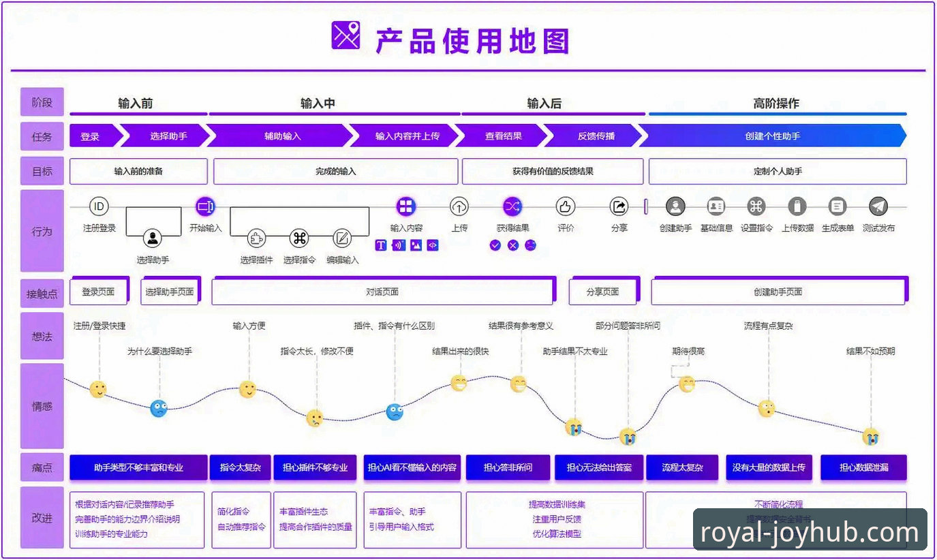Click the 接触点 row label
The image size is (937, 560).
[x=42, y=294]
